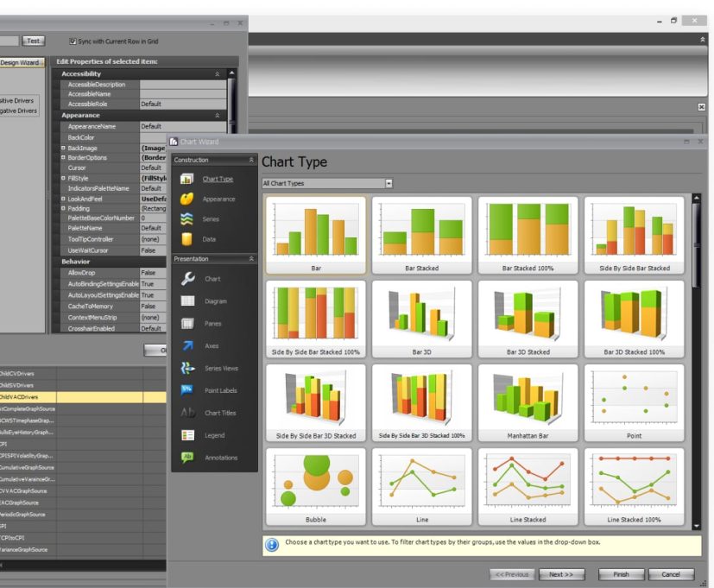Screen dimensions: 714x588
Task: Select the Axes arrow icon
Action: click(187, 345)
